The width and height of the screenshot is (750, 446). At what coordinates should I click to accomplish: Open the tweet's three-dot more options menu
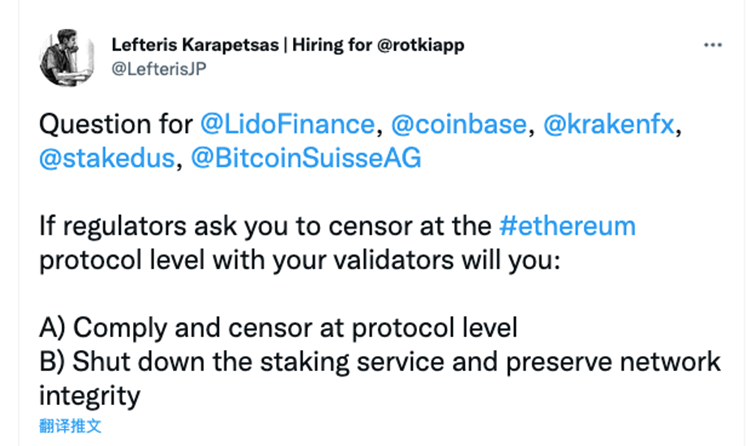(712, 45)
